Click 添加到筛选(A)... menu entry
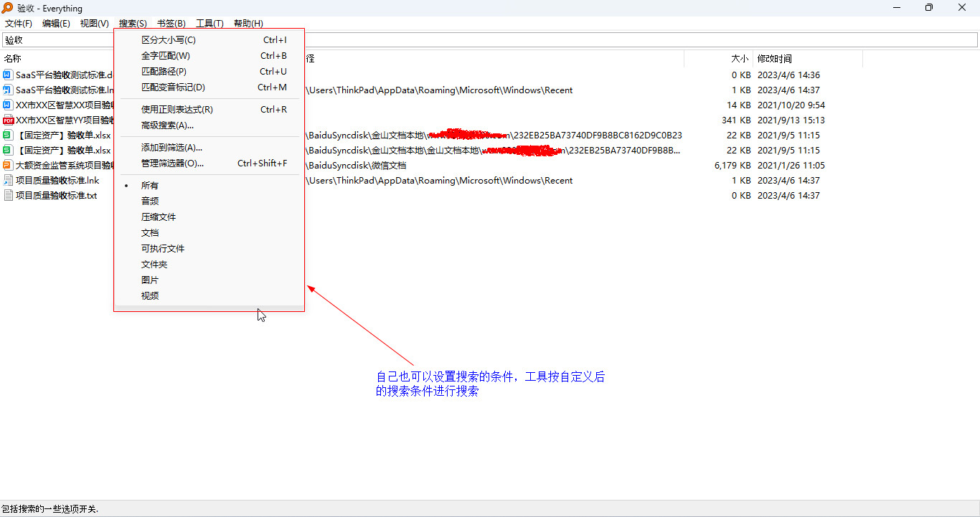Viewport: 980px width, 517px height. 209,148
